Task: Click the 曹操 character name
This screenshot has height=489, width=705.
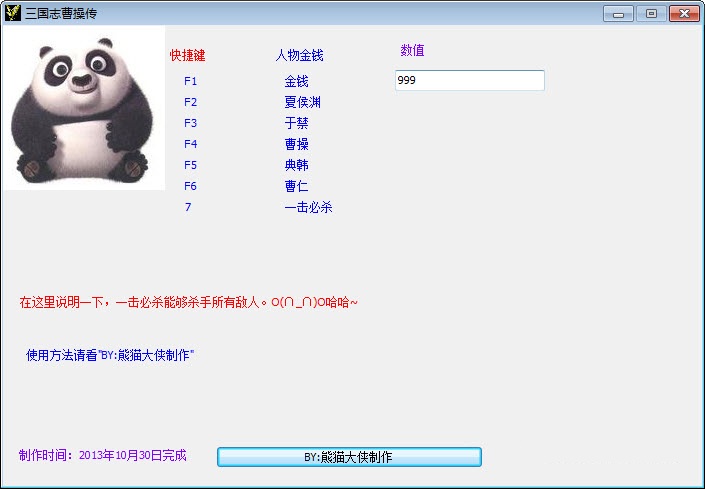Action: tap(296, 144)
